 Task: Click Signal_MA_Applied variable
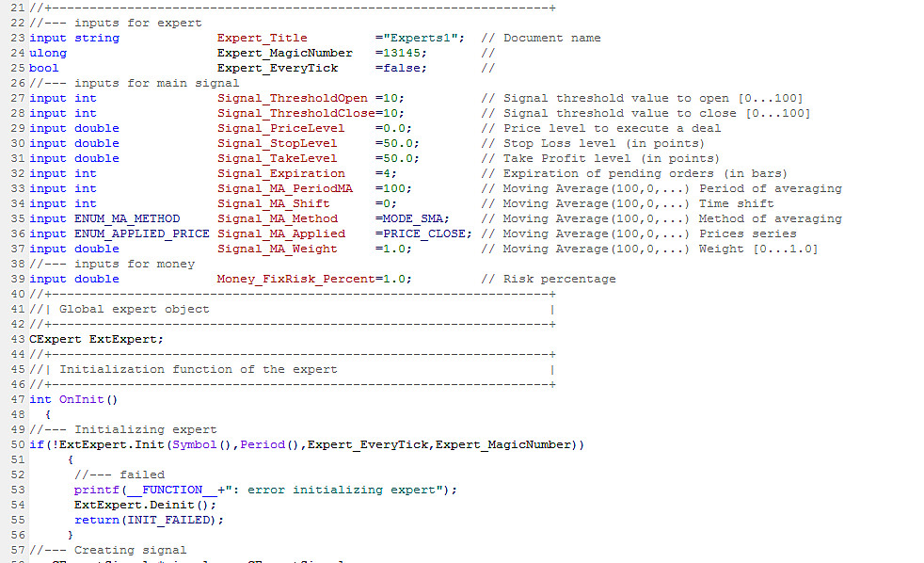(x=280, y=233)
